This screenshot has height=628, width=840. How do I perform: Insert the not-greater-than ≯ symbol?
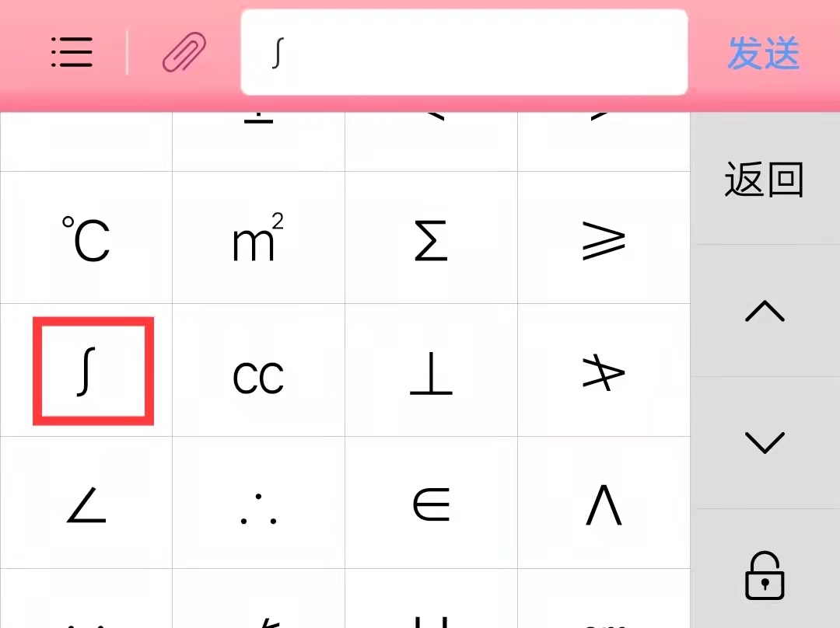coord(604,371)
